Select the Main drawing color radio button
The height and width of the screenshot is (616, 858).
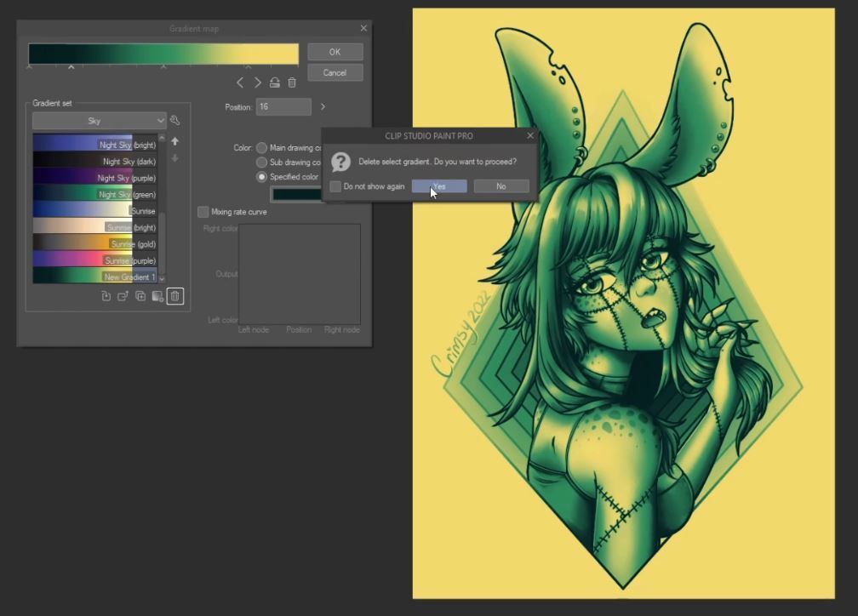click(x=262, y=147)
